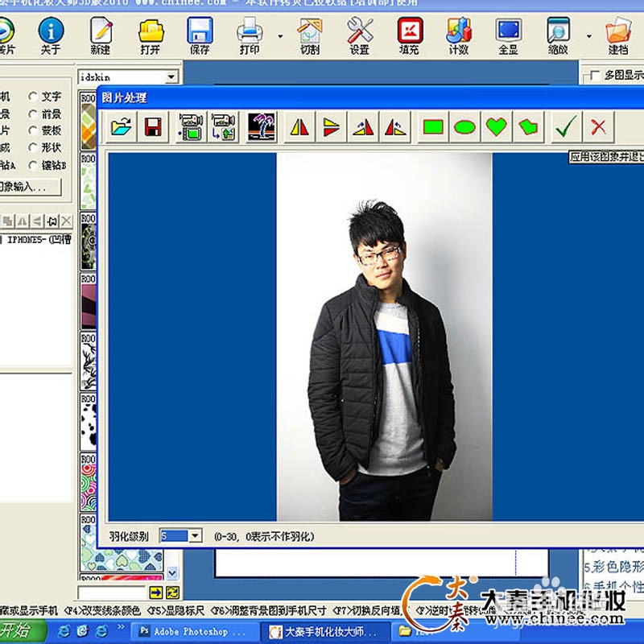
Task: Click gray X icon in left panel
Action: coord(66,221)
